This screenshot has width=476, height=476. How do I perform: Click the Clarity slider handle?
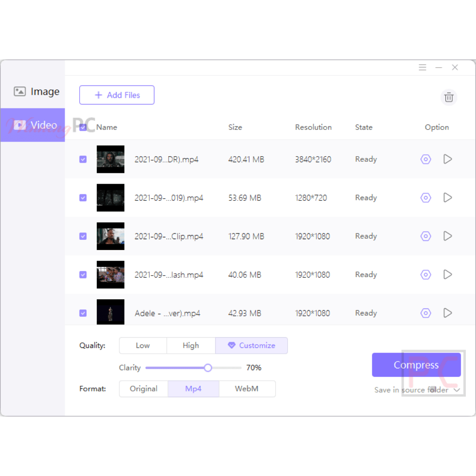tap(208, 368)
